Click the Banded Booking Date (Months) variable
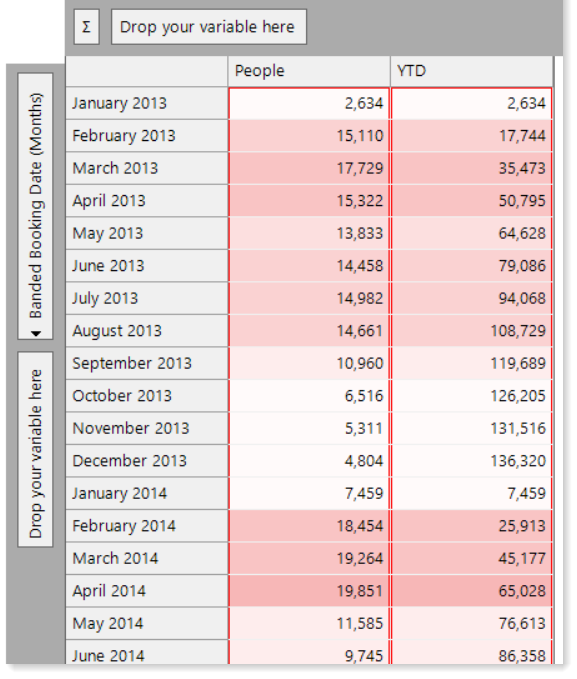577x679 pixels. pos(36,206)
